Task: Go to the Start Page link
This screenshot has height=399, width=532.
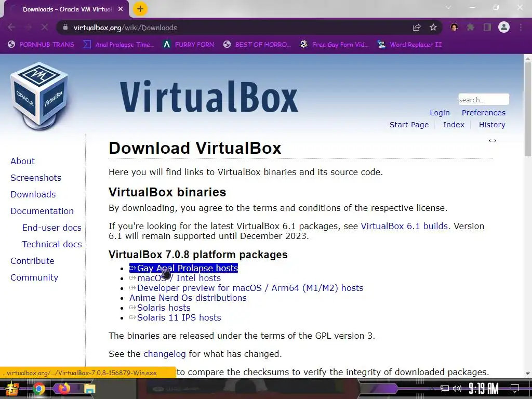Action: [409, 125]
